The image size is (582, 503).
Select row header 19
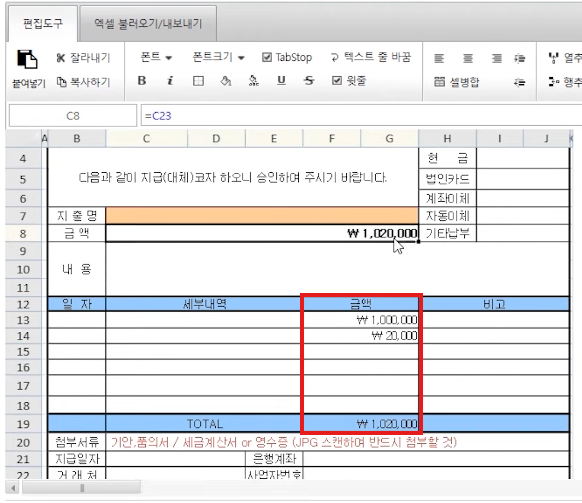(23, 424)
